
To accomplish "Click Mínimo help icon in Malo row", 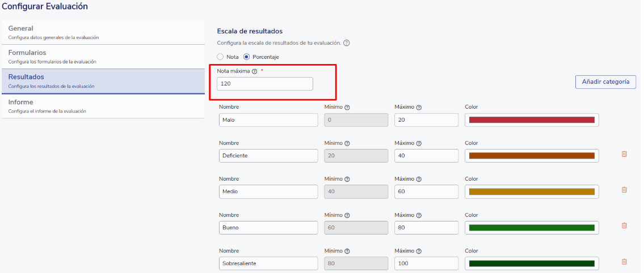I will pyautogui.click(x=347, y=108).
